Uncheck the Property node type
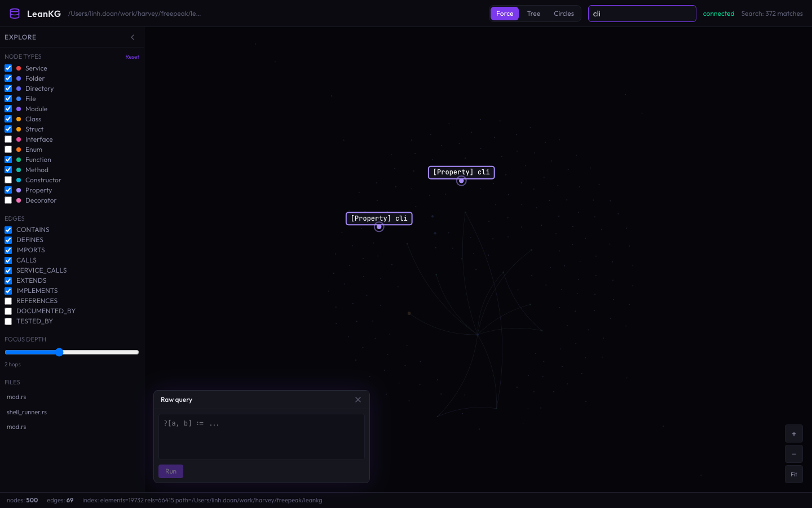The image size is (812, 508). [8, 190]
